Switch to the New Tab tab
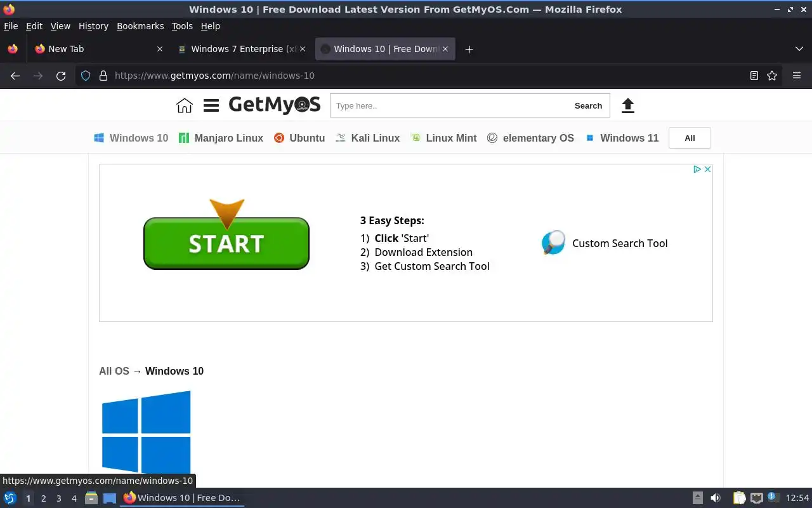The width and height of the screenshot is (812, 508). click(98, 49)
